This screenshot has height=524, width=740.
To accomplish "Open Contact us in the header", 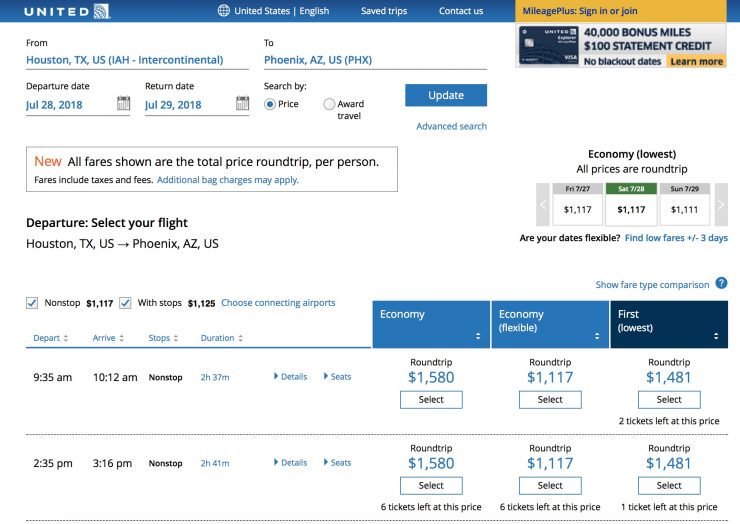I will click(461, 11).
